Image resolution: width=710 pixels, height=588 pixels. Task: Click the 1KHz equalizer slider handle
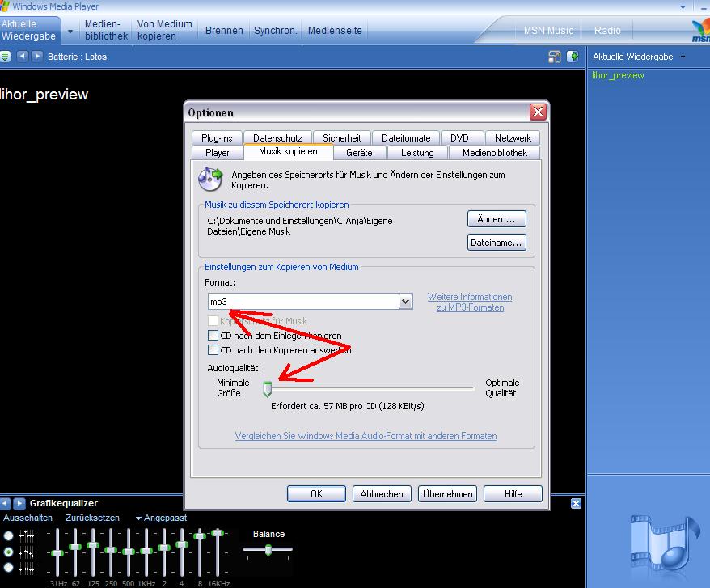point(146,551)
